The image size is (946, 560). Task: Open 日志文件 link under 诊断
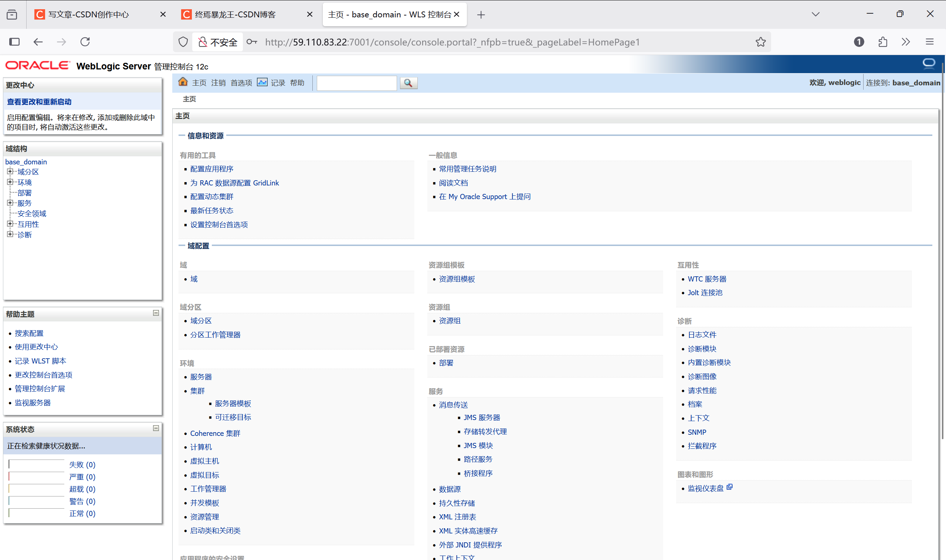(x=702, y=335)
